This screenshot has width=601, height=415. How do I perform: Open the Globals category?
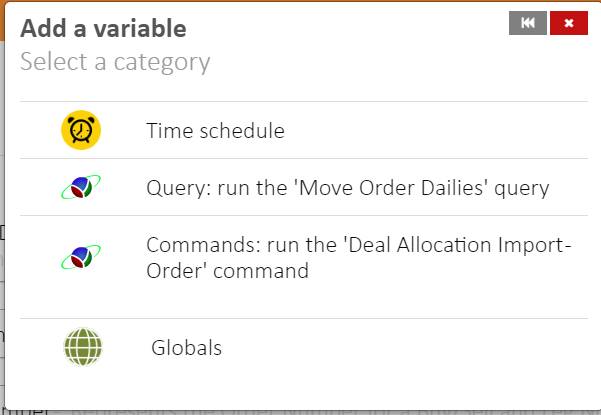pos(187,348)
